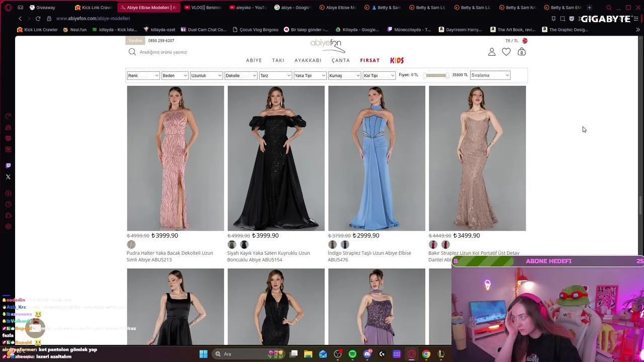The height and width of the screenshot is (362, 644).
Task: Open GX Control speedometer icon in sidebar
Action: (8, 116)
